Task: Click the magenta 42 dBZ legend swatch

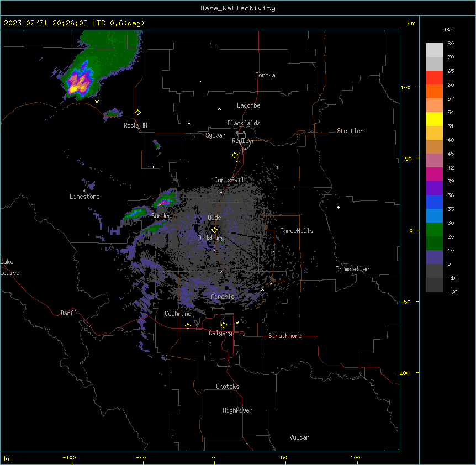Action: [x=434, y=174]
